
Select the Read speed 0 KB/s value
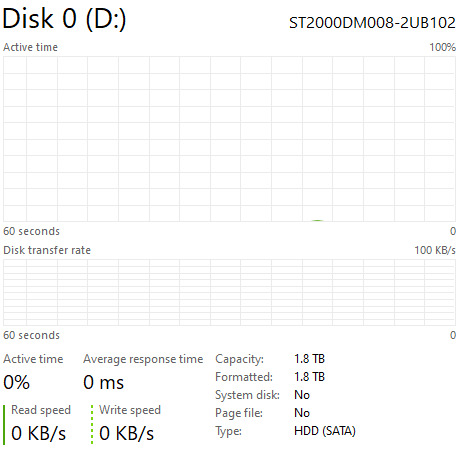39,433
